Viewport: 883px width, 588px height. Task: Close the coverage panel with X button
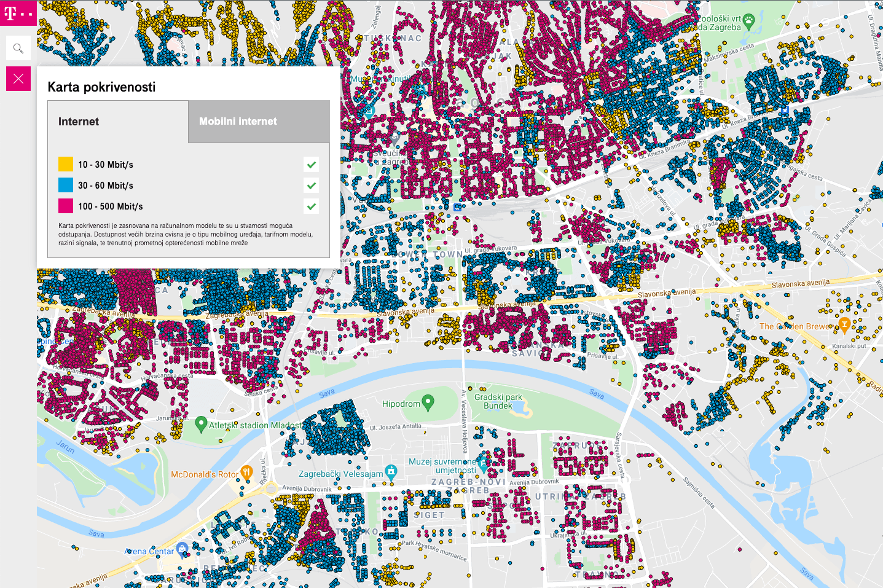[x=18, y=79]
